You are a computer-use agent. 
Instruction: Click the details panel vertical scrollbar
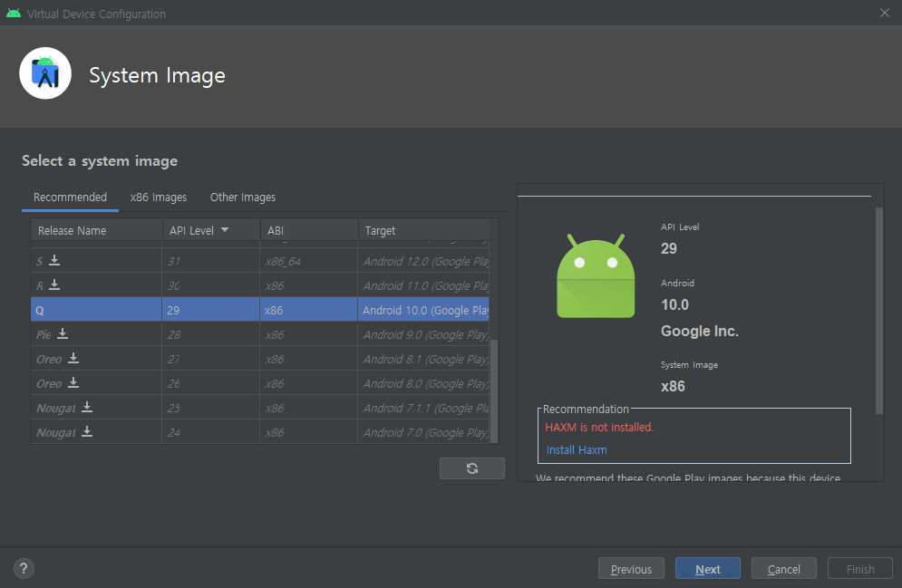(x=879, y=311)
